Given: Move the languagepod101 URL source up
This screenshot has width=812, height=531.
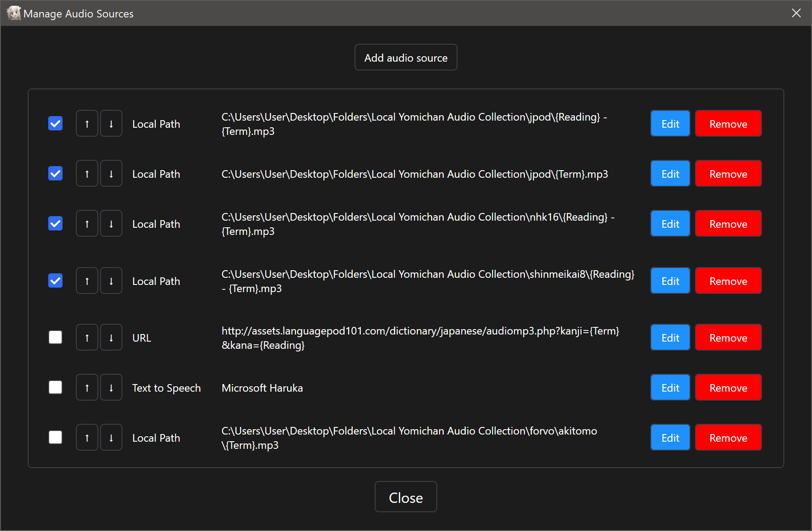Looking at the screenshot, I should (x=87, y=338).
